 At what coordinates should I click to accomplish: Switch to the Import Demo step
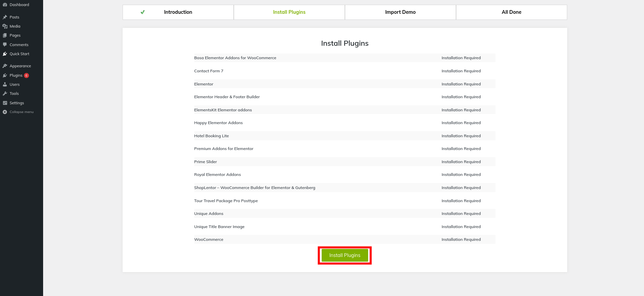(x=400, y=12)
